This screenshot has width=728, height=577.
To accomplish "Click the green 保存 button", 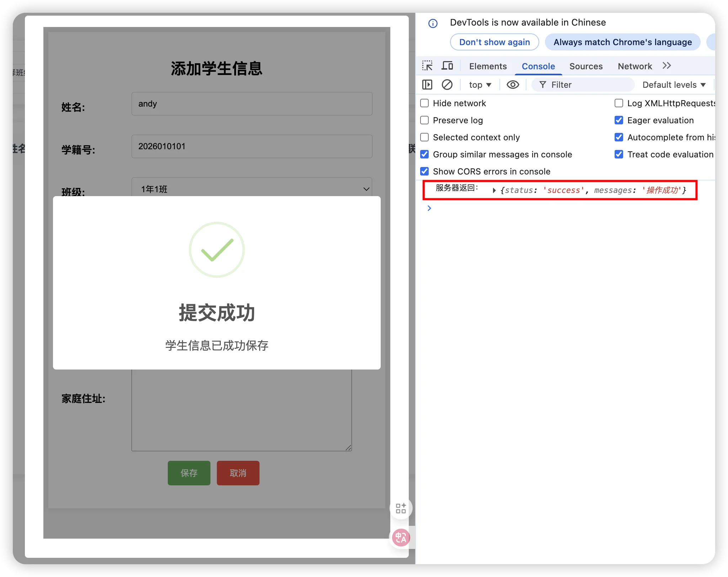I will (189, 473).
